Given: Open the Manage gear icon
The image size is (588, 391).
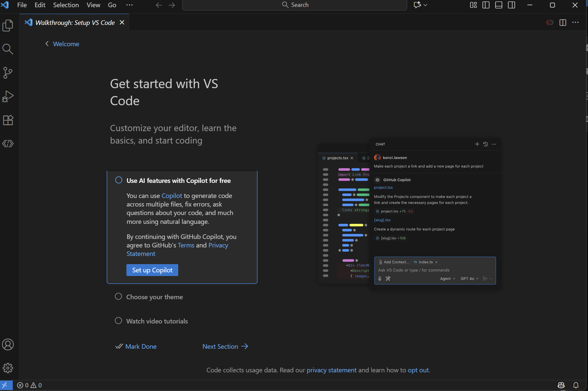Looking at the screenshot, I should [8, 368].
